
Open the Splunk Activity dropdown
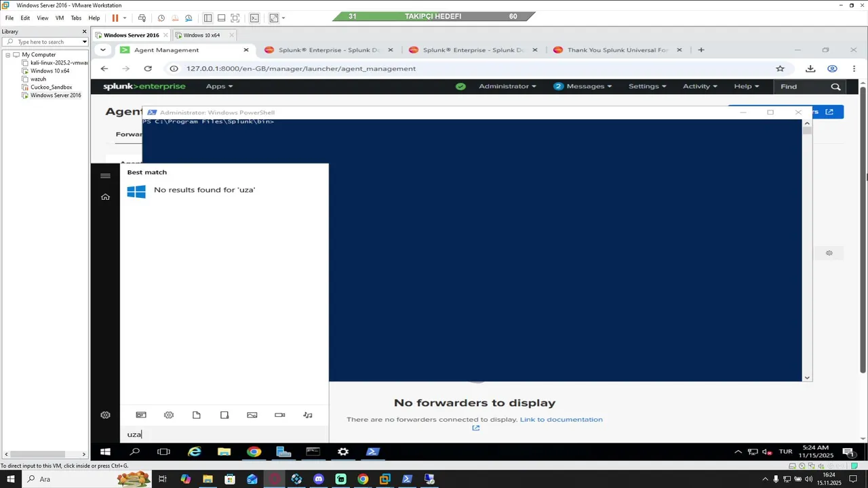click(700, 86)
